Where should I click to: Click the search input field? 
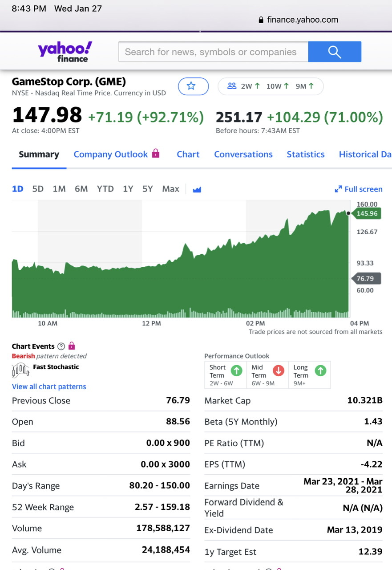pos(213,52)
